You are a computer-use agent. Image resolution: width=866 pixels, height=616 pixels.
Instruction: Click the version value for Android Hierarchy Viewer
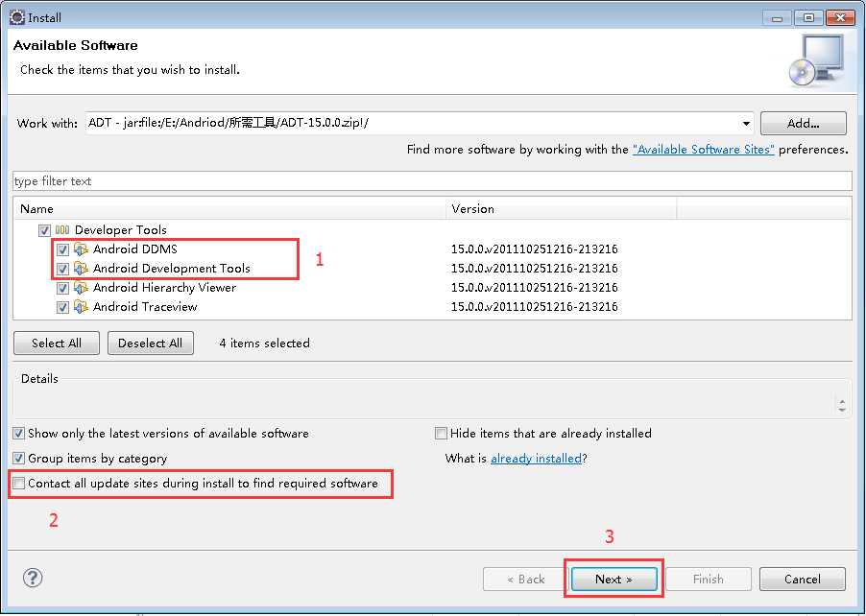click(534, 288)
